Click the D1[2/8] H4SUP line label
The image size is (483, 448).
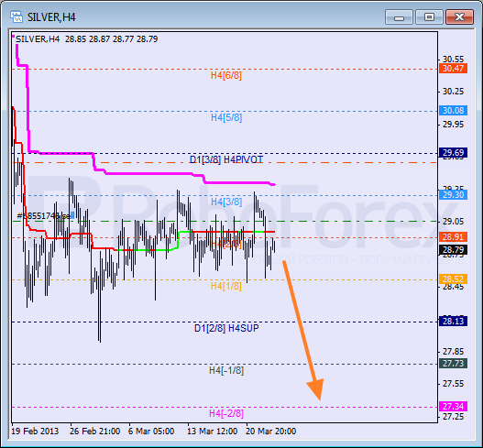226,328
